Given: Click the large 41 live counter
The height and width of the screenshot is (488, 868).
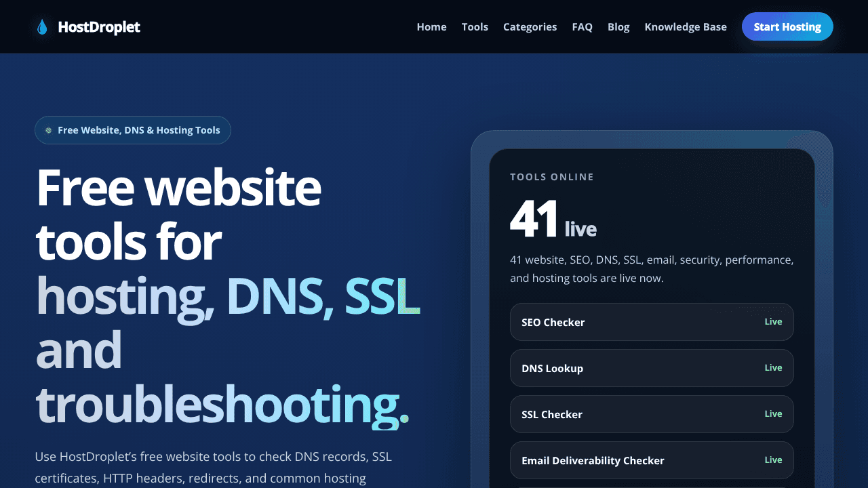Looking at the screenshot, I should 553,220.
